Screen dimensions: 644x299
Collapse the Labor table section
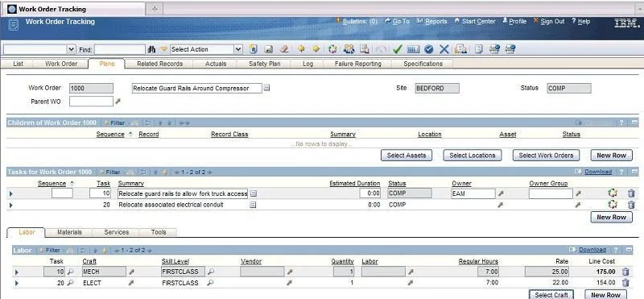tap(629, 250)
